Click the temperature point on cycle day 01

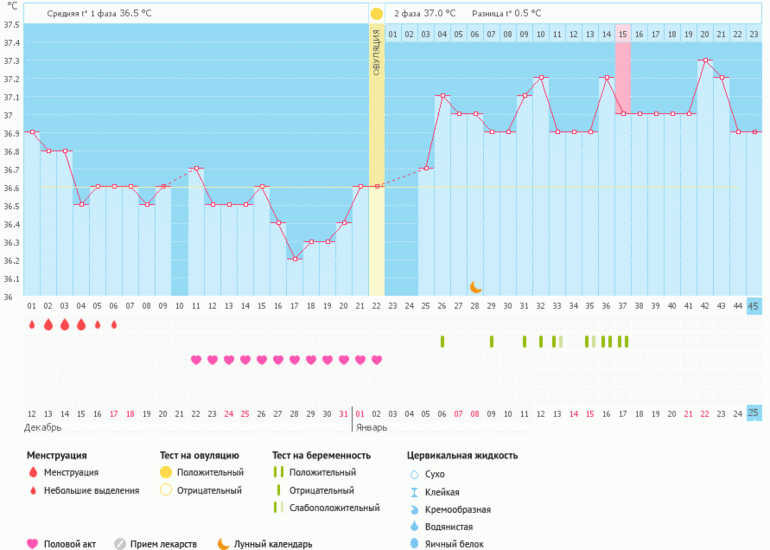32,132
